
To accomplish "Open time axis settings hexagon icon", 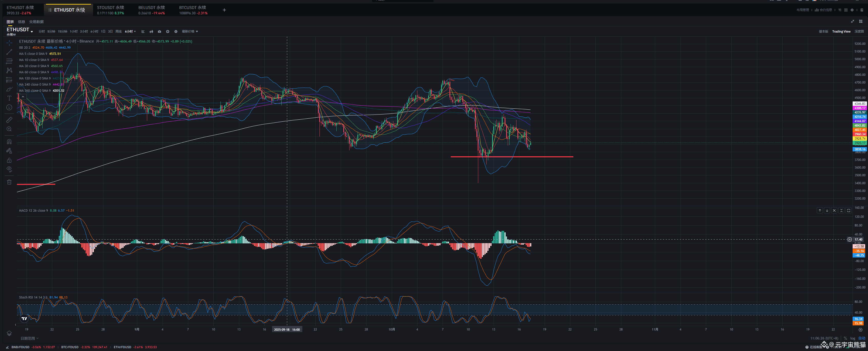I will [x=860, y=329].
